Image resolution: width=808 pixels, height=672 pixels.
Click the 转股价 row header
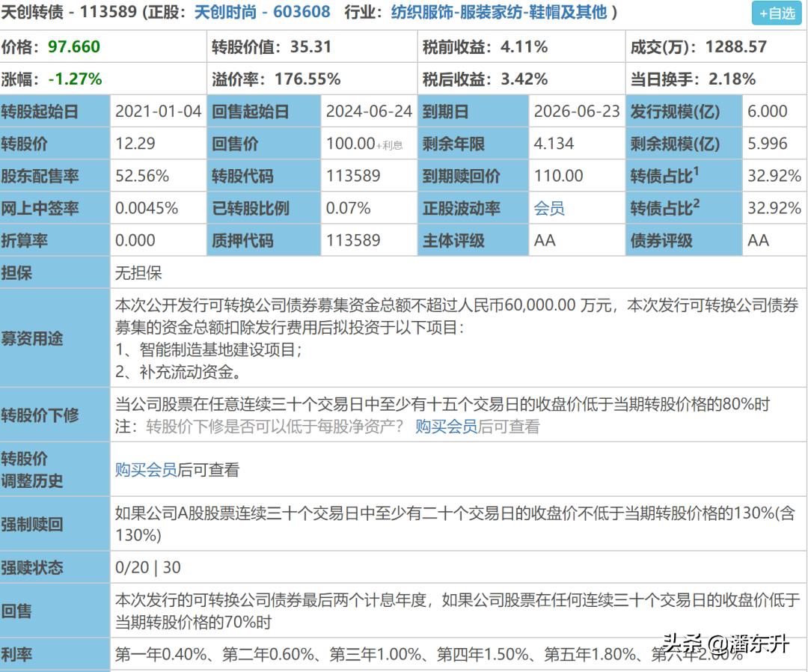pos(30,143)
